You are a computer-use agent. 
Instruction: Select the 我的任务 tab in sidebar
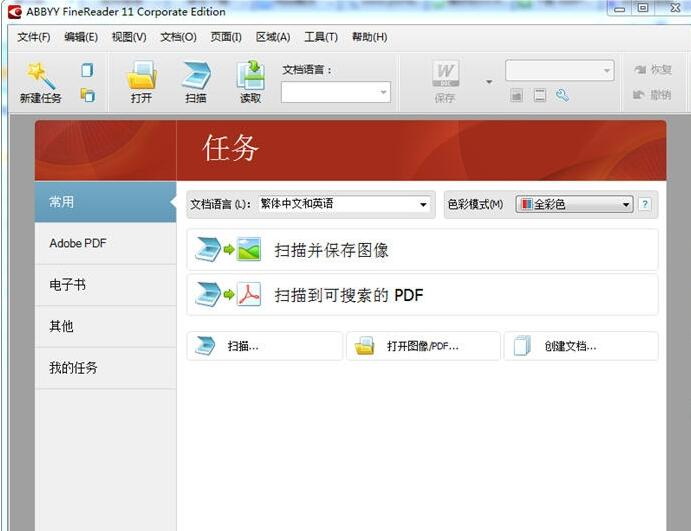click(74, 368)
